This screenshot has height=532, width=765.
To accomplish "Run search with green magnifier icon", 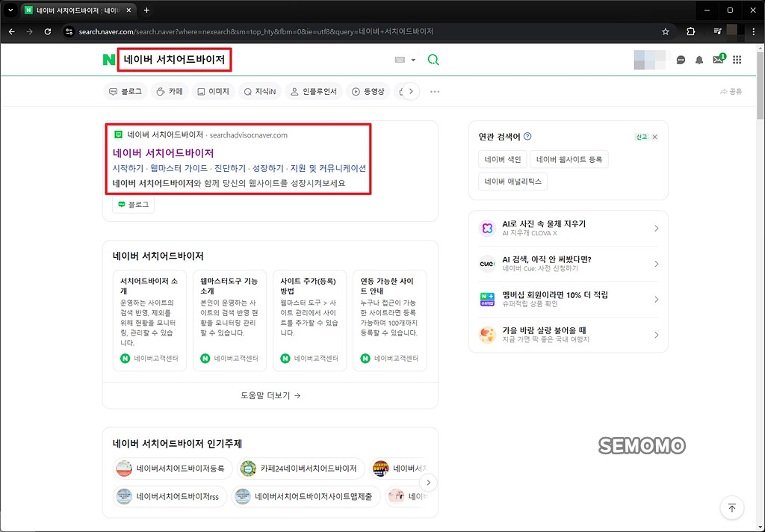I will point(433,60).
